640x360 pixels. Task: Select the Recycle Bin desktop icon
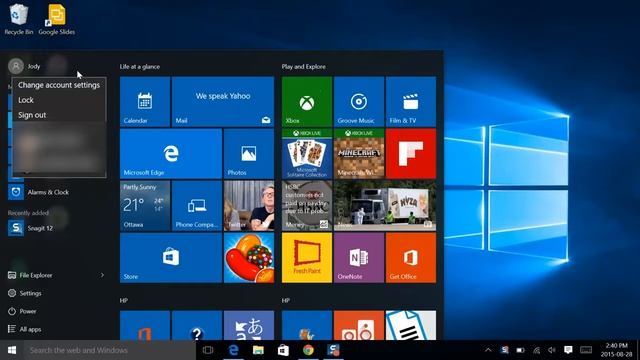(18, 19)
